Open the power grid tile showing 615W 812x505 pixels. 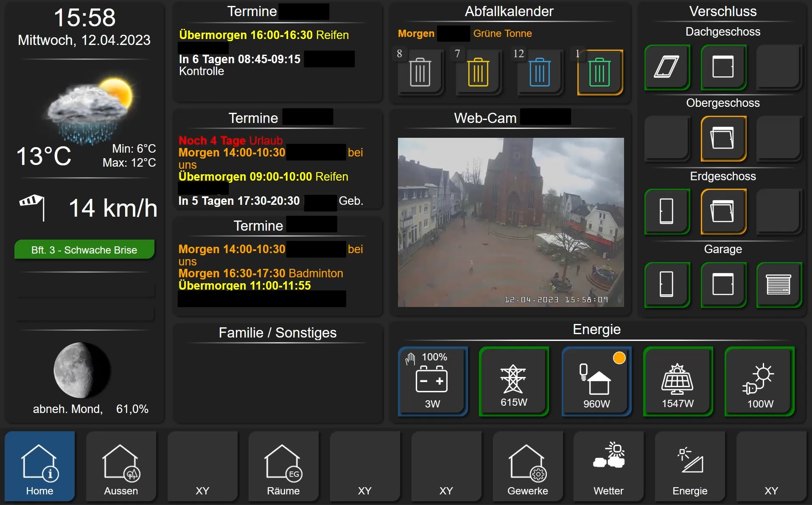click(x=514, y=381)
